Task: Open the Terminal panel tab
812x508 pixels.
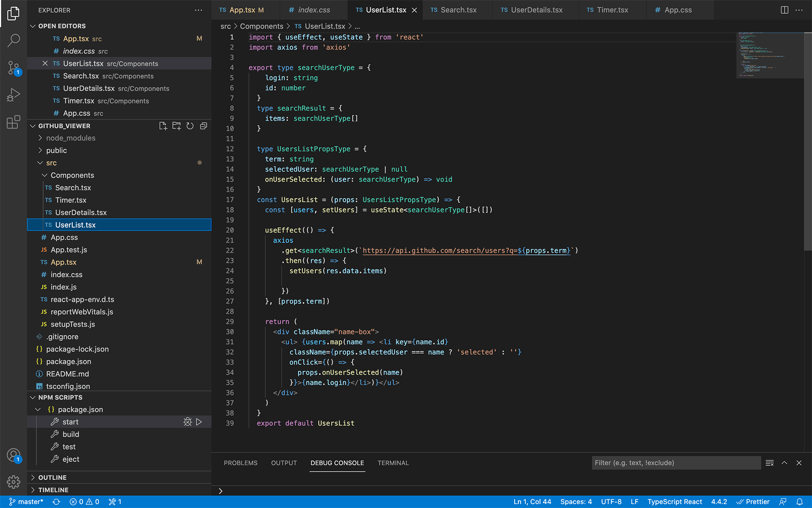Action: [393, 463]
